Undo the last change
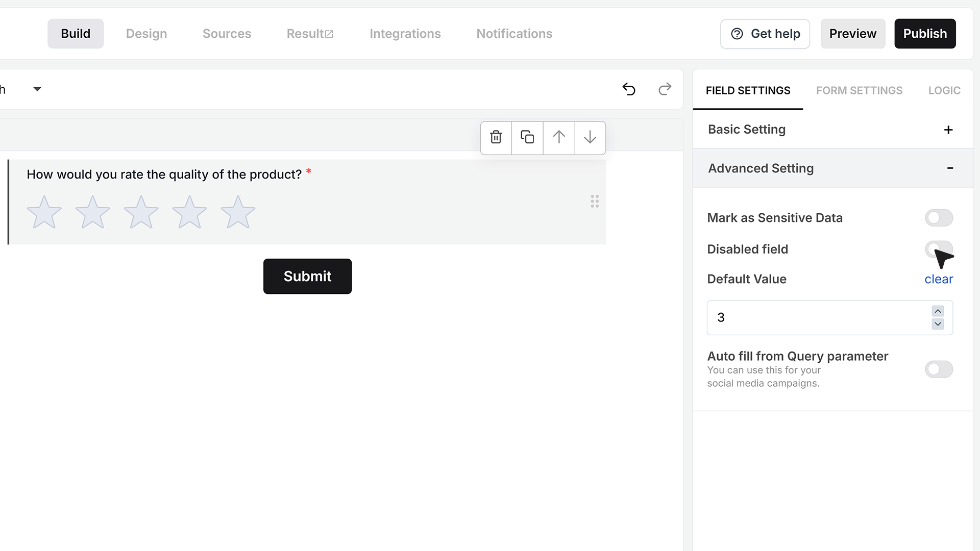The height and width of the screenshot is (551, 980). click(629, 89)
